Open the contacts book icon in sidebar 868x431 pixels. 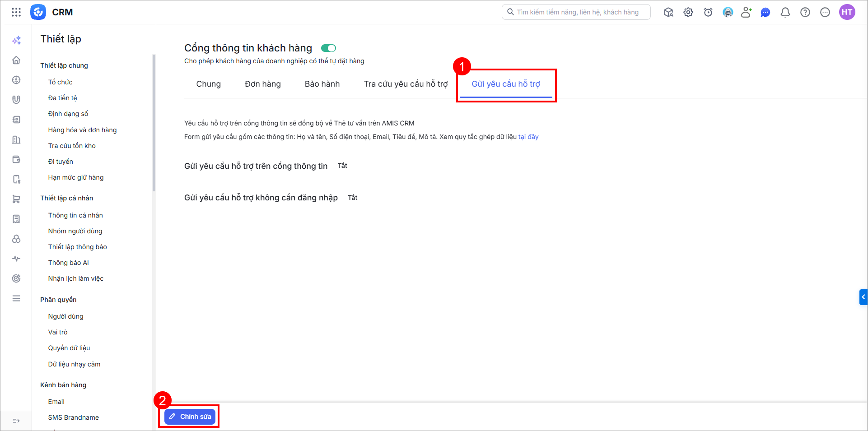(x=16, y=120)
